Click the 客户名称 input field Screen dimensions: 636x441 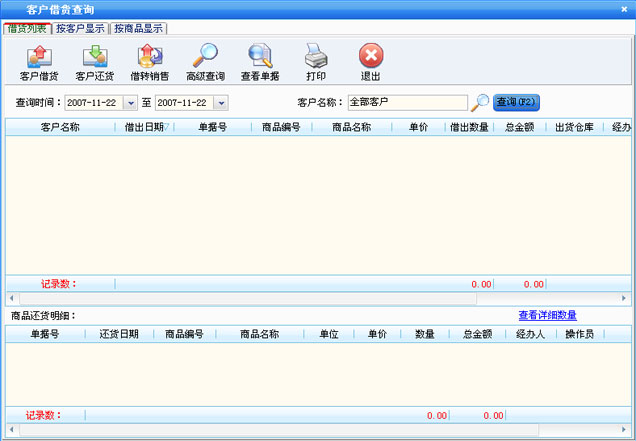(x=406, y=102)
